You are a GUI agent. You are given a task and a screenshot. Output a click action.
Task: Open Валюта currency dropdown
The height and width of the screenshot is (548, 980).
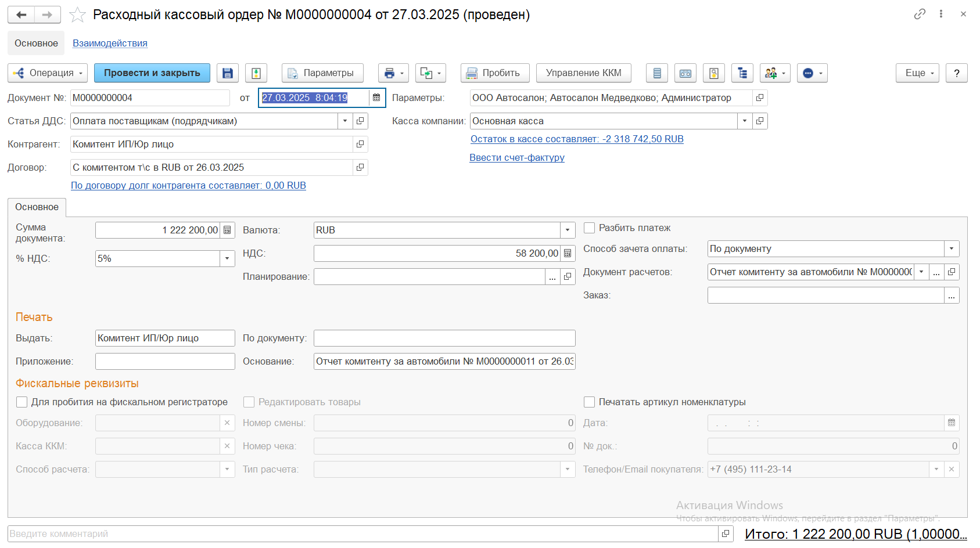pos(568,230)
